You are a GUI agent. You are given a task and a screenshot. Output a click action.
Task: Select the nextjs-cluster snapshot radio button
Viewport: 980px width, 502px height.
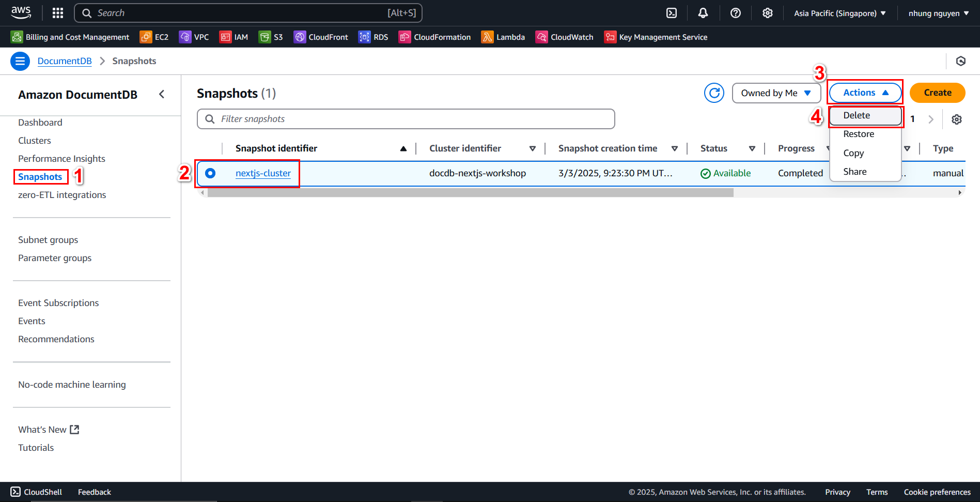click(x=210, y=173)
